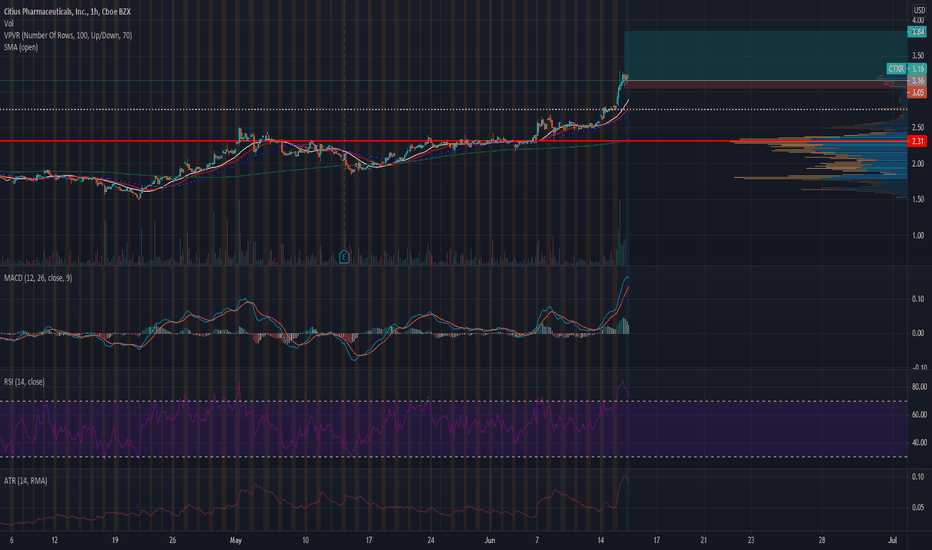Click the ATR 0.05 scale value
The image size is (932, 550).
click(x=918, y=507)
